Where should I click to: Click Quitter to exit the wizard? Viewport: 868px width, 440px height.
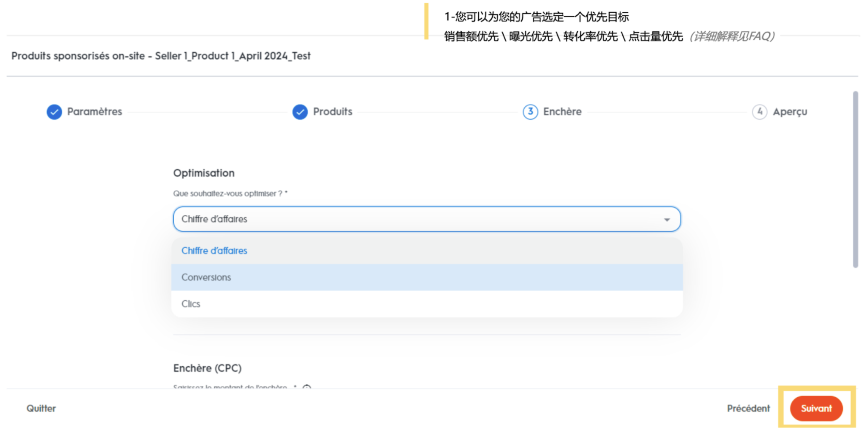tap(41, 409)
